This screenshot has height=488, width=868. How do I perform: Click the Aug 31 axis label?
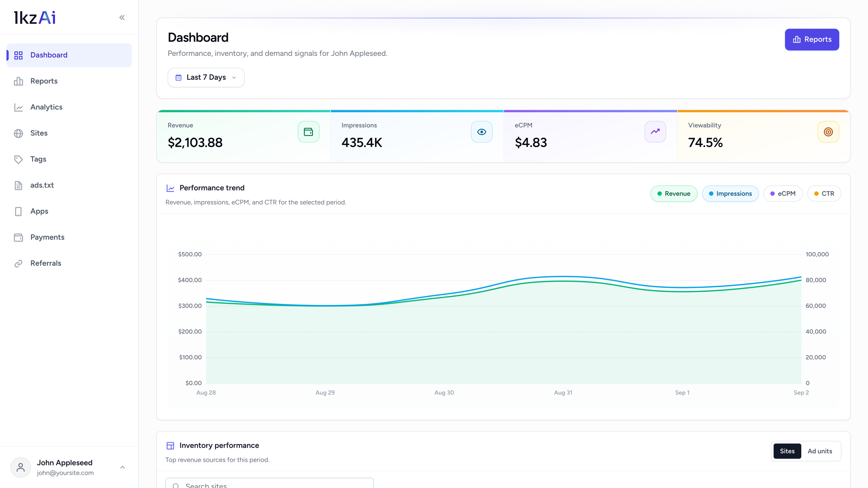563,393
